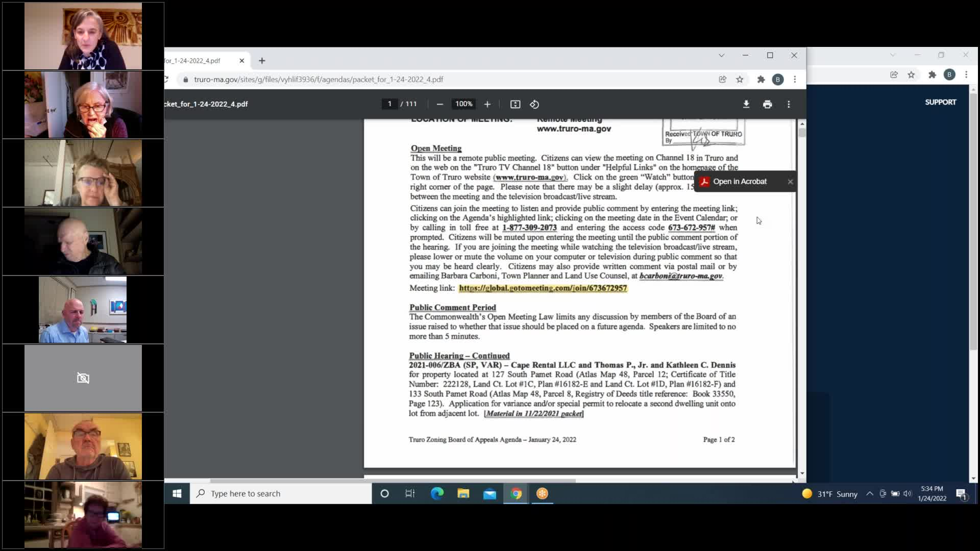
Task: Show hidden system tray icons
Action: 869,493
